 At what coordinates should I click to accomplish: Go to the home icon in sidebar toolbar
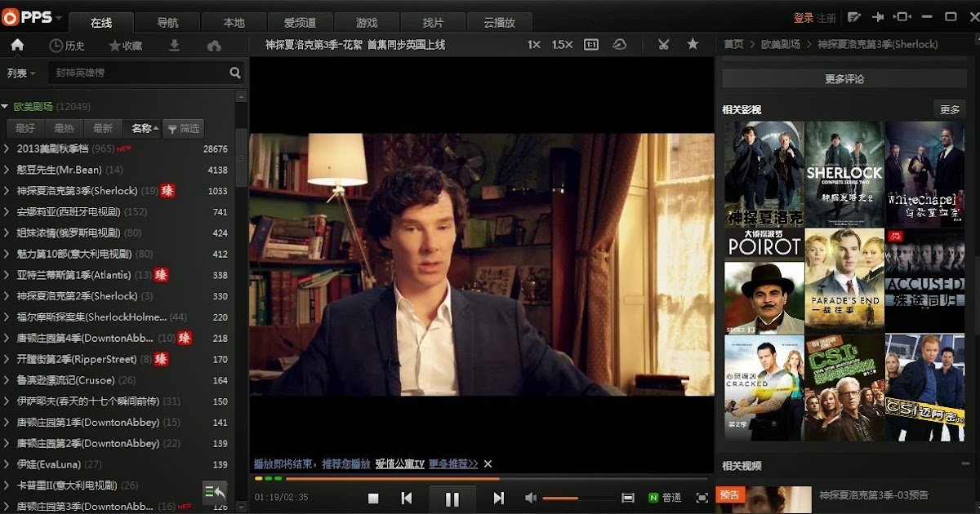[17, 45]
